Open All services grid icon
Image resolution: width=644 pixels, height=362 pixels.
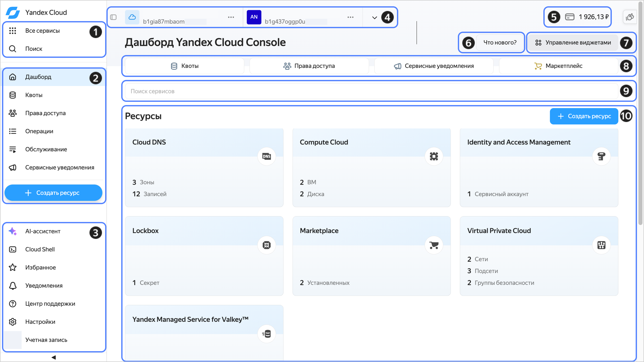pyautogui.click(x=13, y=31)
